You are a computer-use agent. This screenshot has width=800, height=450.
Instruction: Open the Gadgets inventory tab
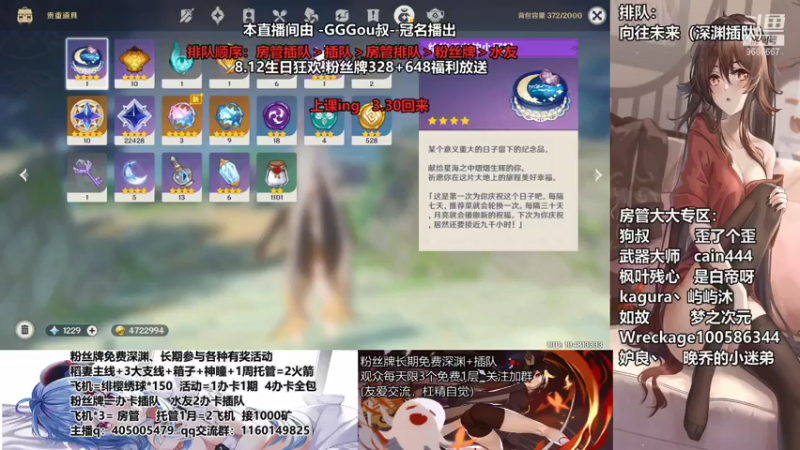[x=342, y=15]
